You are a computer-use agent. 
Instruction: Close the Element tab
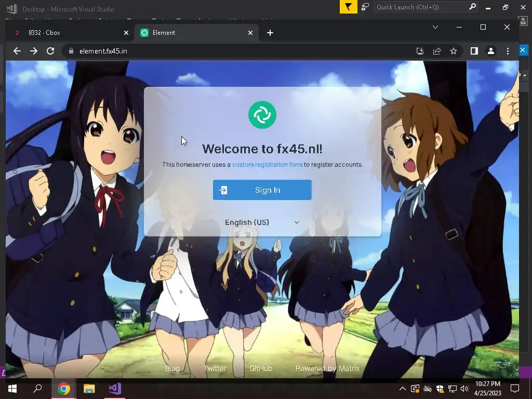click(250, 33)
